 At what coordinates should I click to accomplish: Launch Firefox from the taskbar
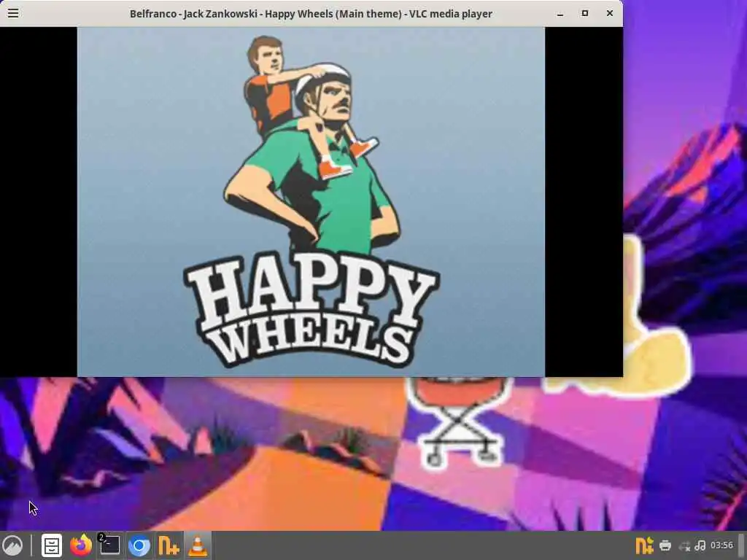[81, 545]
